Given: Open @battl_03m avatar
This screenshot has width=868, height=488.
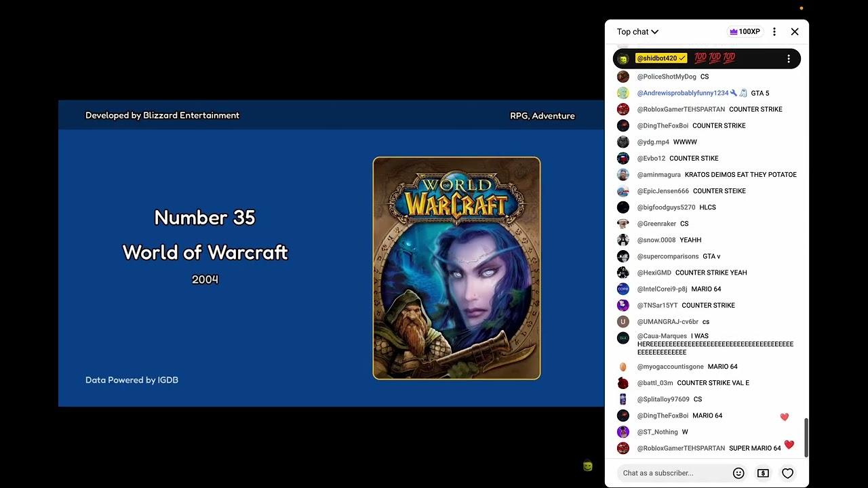Looking at the screenshot, I should pos(623,383).
